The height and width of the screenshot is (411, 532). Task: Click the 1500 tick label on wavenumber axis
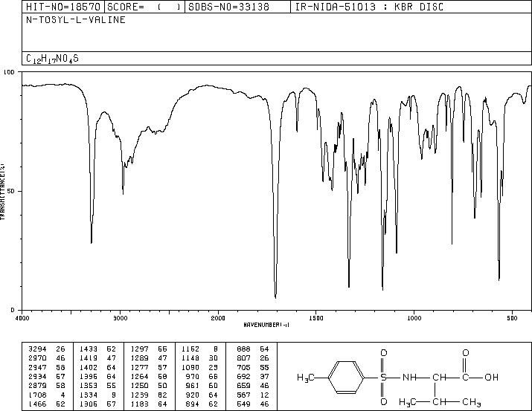316,318
